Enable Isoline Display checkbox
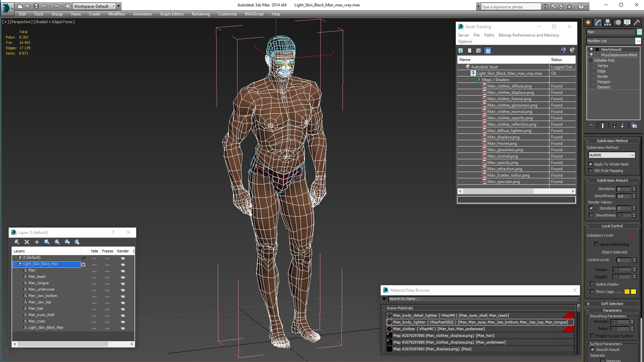This screenshot has height=362, width=644. coord(592,284)
